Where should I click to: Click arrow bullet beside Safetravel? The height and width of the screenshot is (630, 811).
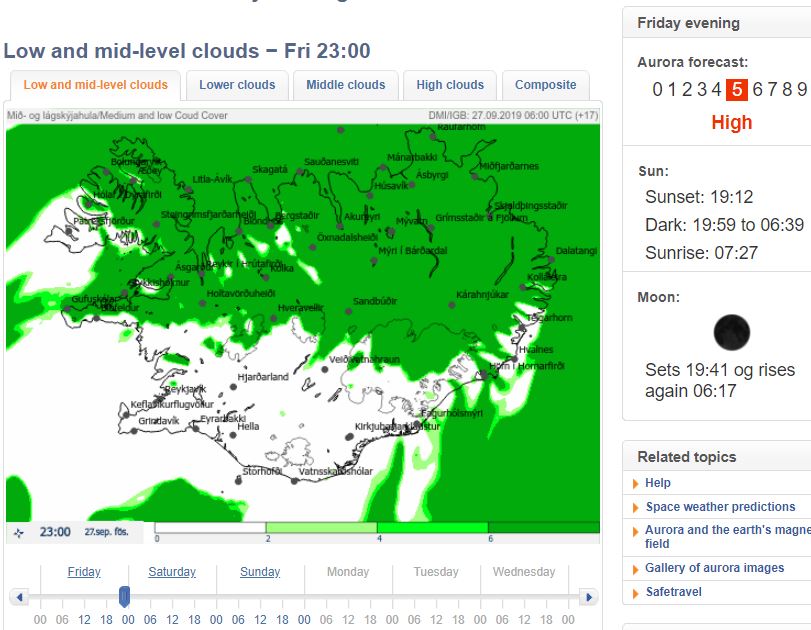(x=636, y=592)
